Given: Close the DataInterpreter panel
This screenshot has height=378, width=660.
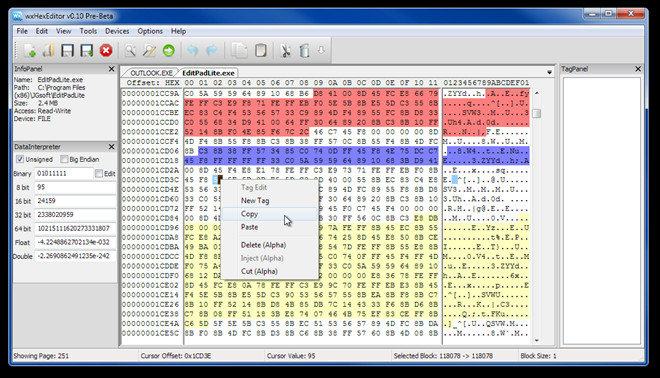Looking at the screenshot, I should point(112,146).
